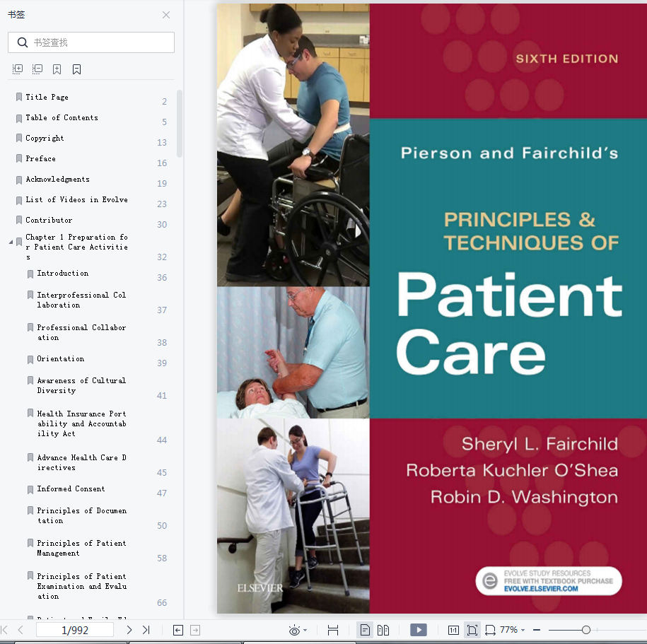The image size is (647, 644).
Task: Add a new bookmark icon
Action: (57, 69)
